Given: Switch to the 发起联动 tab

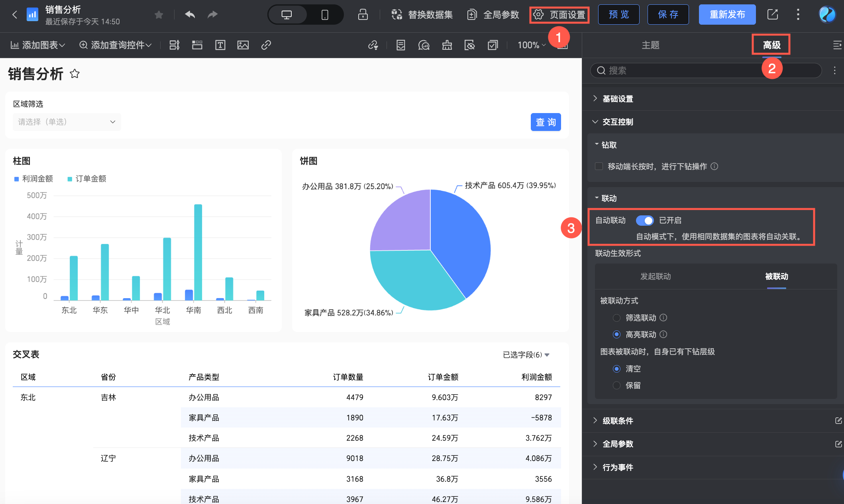Looking at the screenshot, I should point(656,276).
